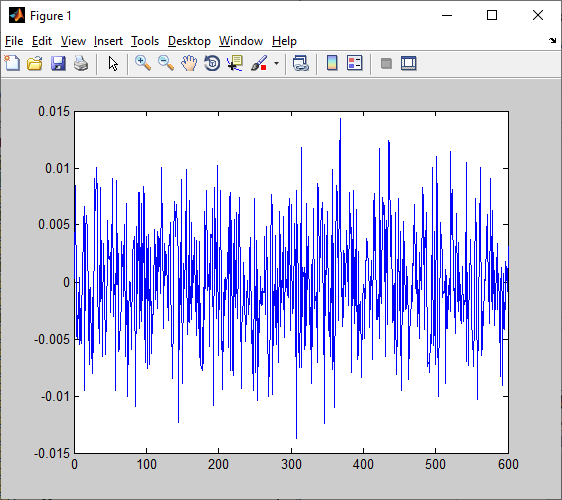
Task: Select the Edit Plot arrow tool
Action: pos(113,63)
